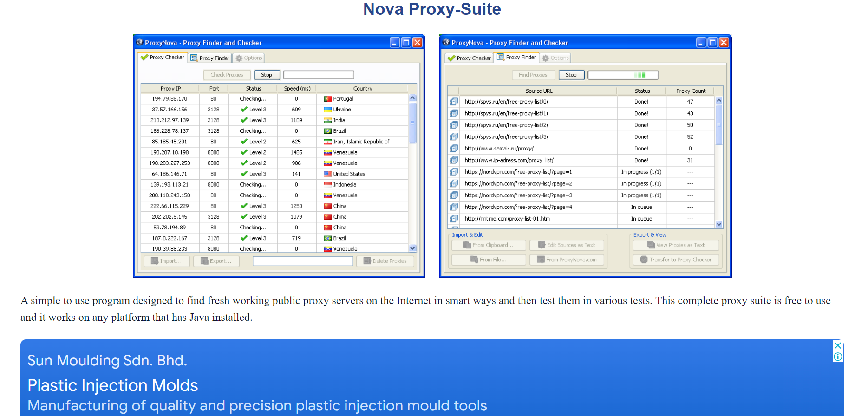Click the scroll-down arrow in proxy list
Screen dimensions: 868x416
coord(412,248)
